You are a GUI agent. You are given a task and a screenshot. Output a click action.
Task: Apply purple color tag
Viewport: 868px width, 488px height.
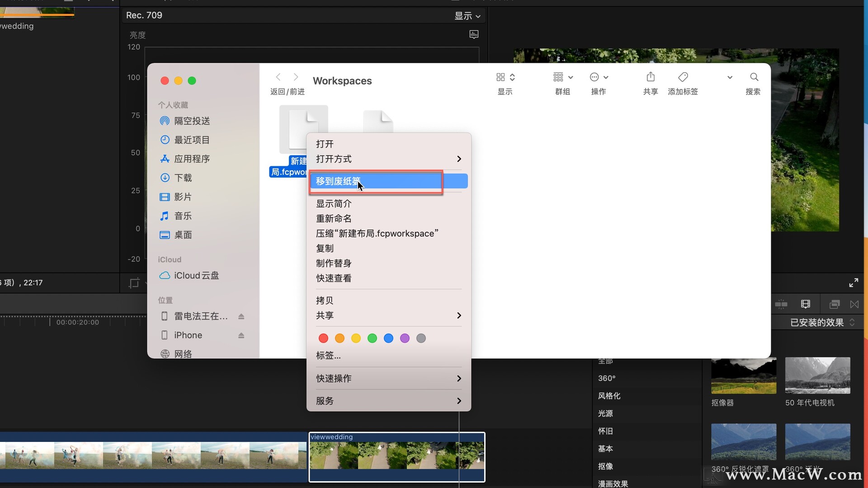pyautogui.click(x=405, y=338)
